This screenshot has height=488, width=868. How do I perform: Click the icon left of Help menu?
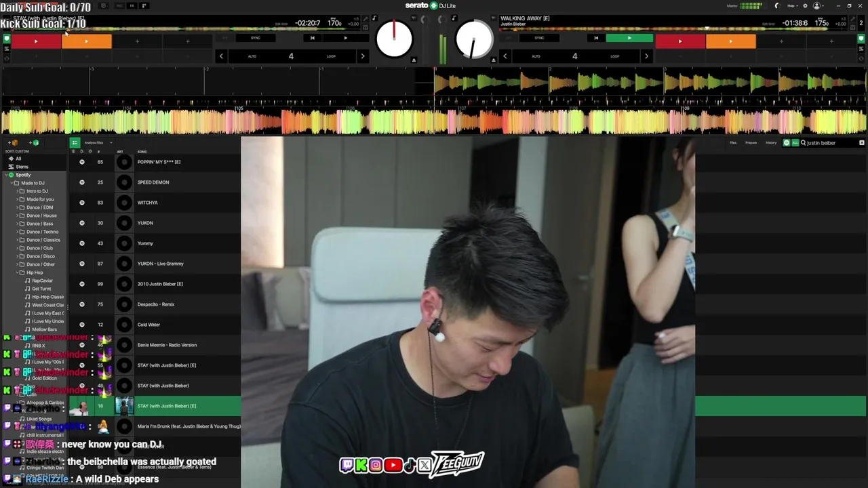[777, 5]
